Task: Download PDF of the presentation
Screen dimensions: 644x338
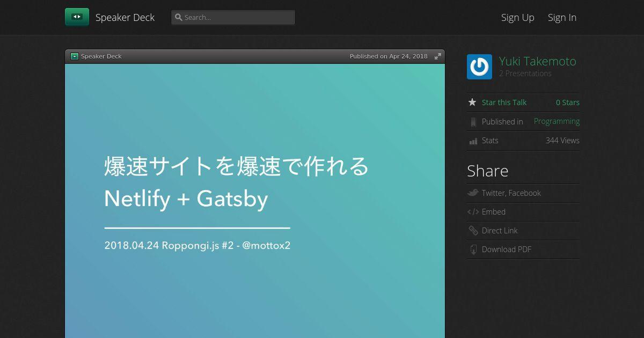Action: tap(507, 249)
